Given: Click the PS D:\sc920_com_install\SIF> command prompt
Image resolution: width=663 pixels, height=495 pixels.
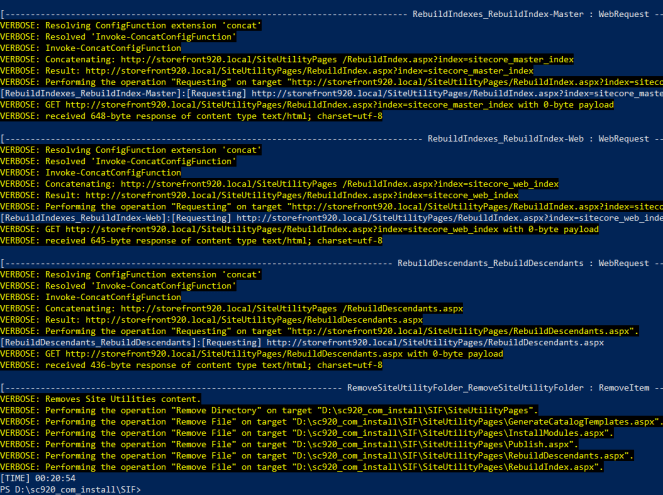Looking at the screenshot, I should tap(70, 488).
